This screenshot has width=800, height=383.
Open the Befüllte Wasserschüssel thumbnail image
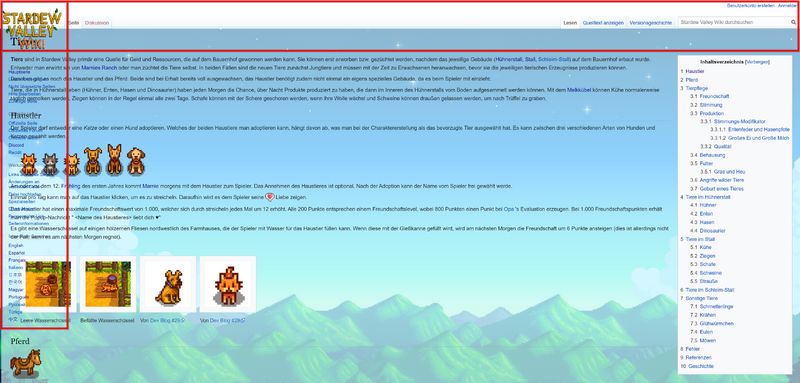(x=108, y=284)
